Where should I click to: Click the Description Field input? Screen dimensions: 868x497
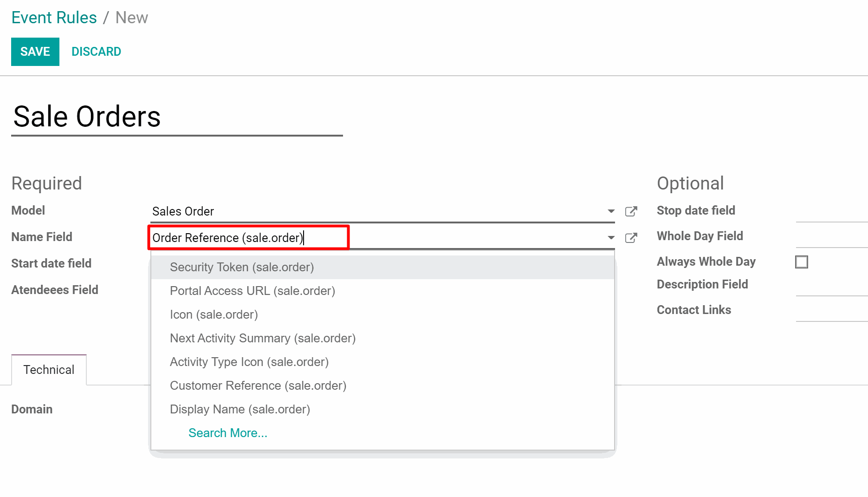pos(832,285)
